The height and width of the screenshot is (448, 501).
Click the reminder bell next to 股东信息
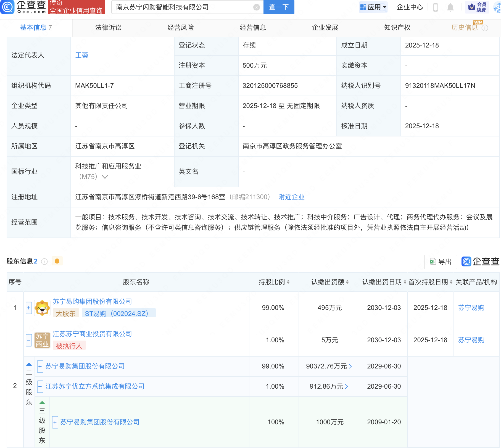[57, 261]
